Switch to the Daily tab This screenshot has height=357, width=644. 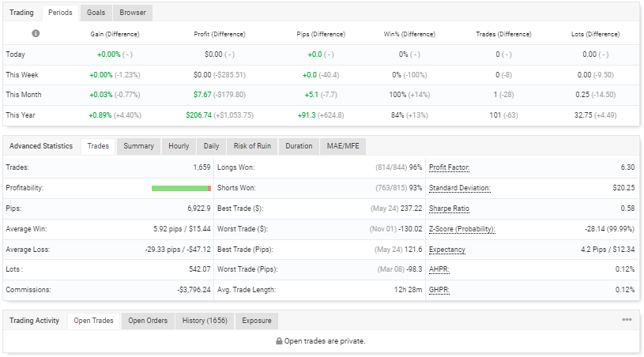tap(211, 146)
